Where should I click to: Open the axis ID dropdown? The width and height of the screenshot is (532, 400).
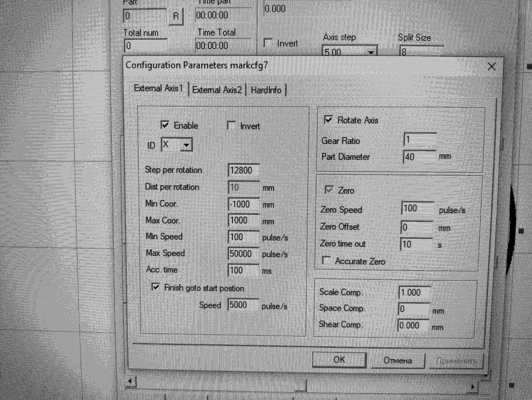186,145
